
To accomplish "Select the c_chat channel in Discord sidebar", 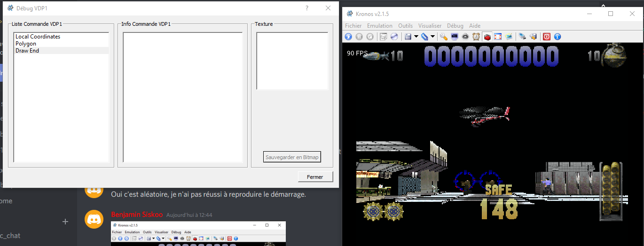I will [10, 236].
